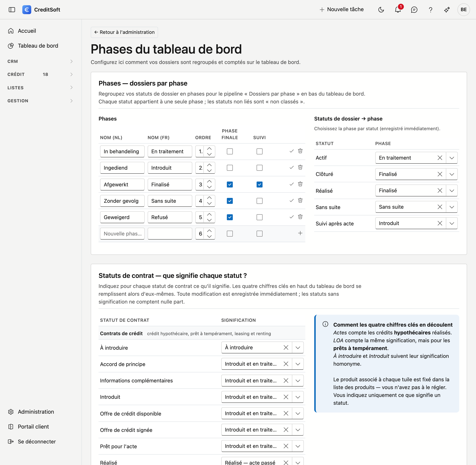Increase order for Afgewerkt phase
This screenshot has width=476, height=465.
click(209, 182)
